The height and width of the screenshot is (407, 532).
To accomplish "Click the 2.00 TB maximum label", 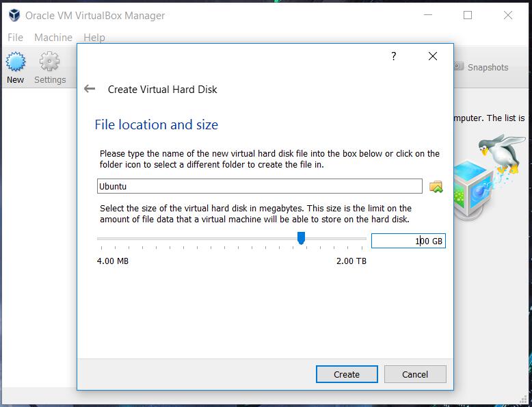I will pos(351,261).
